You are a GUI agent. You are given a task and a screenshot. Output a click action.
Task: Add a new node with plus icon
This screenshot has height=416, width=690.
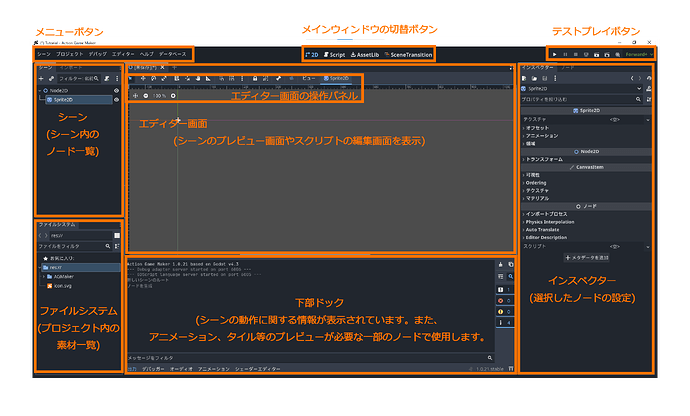pos(41,78)
